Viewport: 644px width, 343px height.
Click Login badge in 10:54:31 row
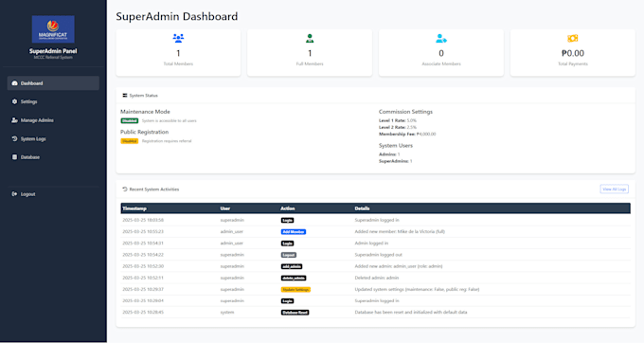click(287, 244)
